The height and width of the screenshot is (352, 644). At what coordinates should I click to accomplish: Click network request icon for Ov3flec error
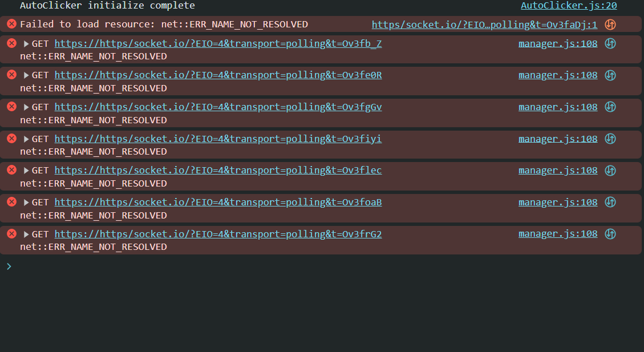(610, 171)
